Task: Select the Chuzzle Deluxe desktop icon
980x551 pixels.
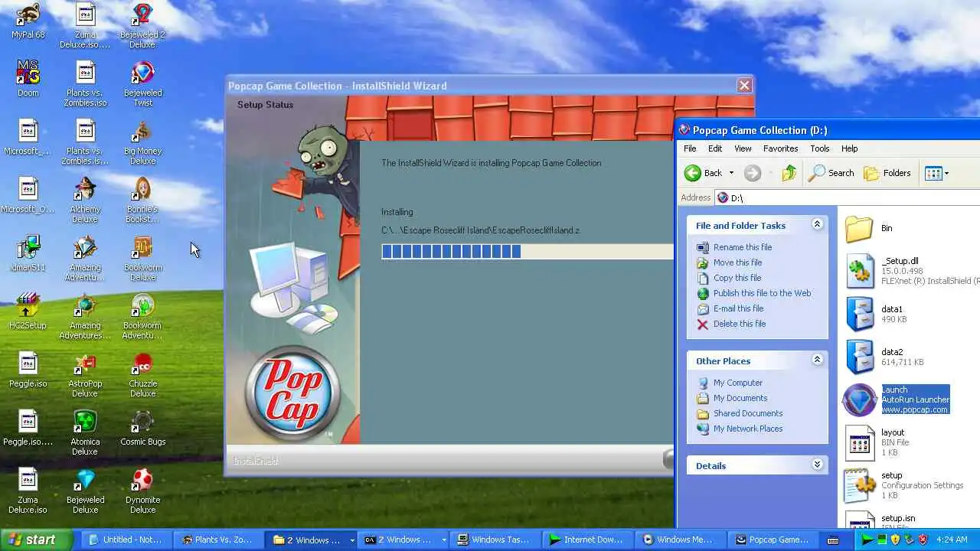Action: [142, 375]
